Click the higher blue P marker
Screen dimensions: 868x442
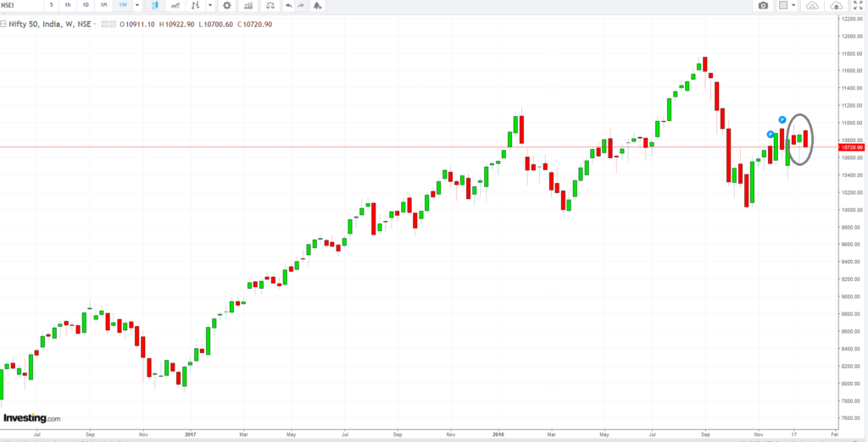point(782,119)
